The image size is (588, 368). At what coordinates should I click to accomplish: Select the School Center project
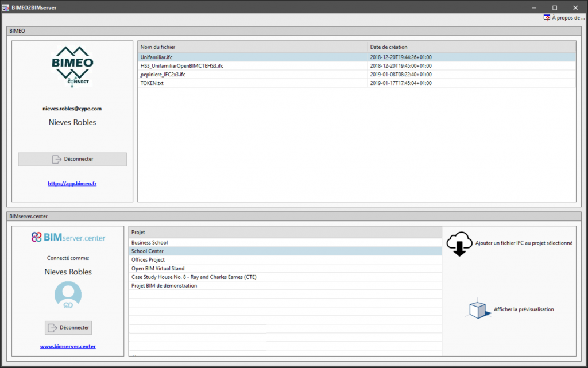click(285, 251)
